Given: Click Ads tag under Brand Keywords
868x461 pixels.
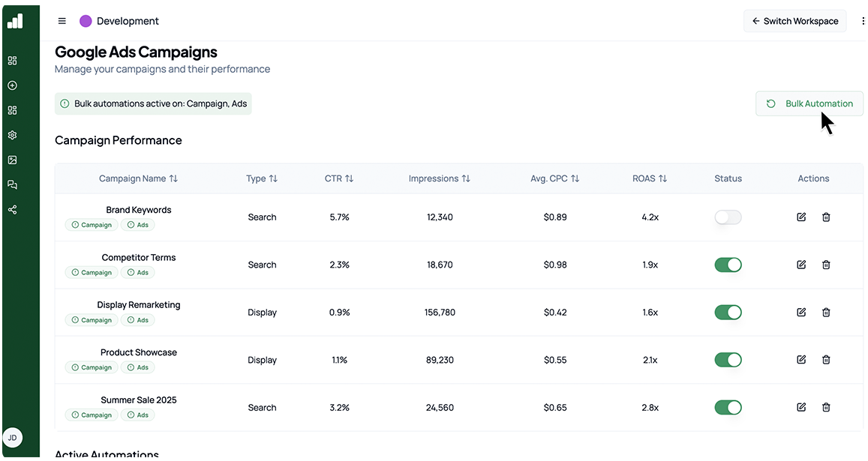Looking at the screenshot, I should [137, 225].
